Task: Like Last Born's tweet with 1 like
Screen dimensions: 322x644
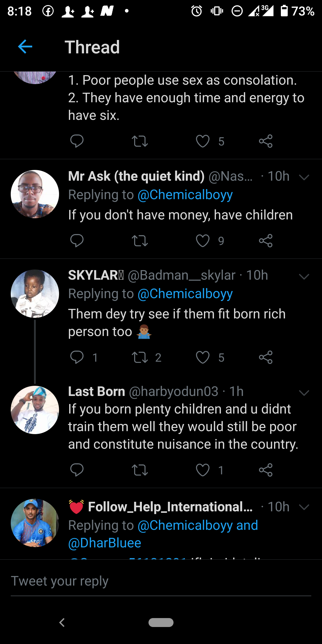Action: pos(203,470)
